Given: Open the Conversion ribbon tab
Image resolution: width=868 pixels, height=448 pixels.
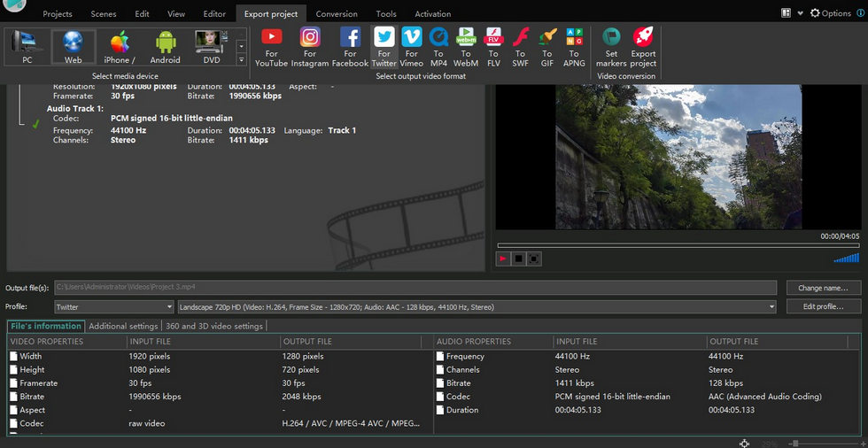Looking at the screenshot, I should point(337,14).
